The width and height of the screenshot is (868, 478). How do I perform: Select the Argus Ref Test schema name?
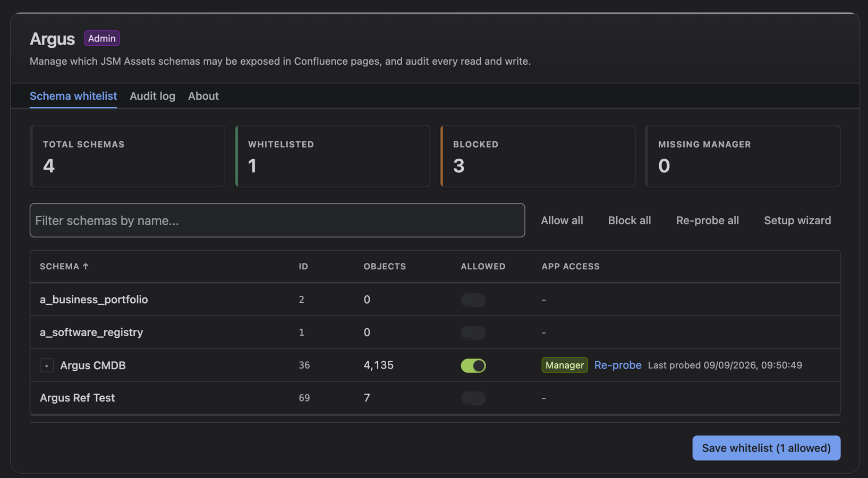click(x=77, y=398)
